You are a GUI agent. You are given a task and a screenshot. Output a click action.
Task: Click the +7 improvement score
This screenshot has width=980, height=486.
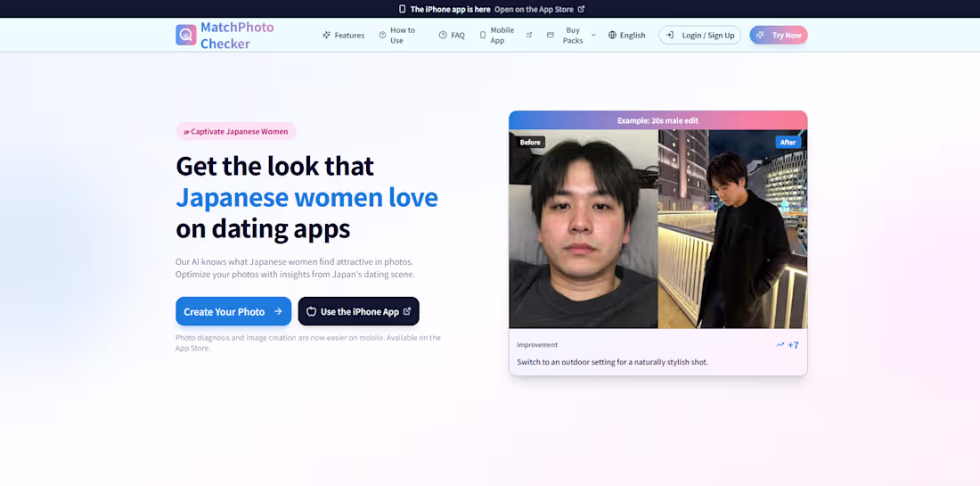793,344
